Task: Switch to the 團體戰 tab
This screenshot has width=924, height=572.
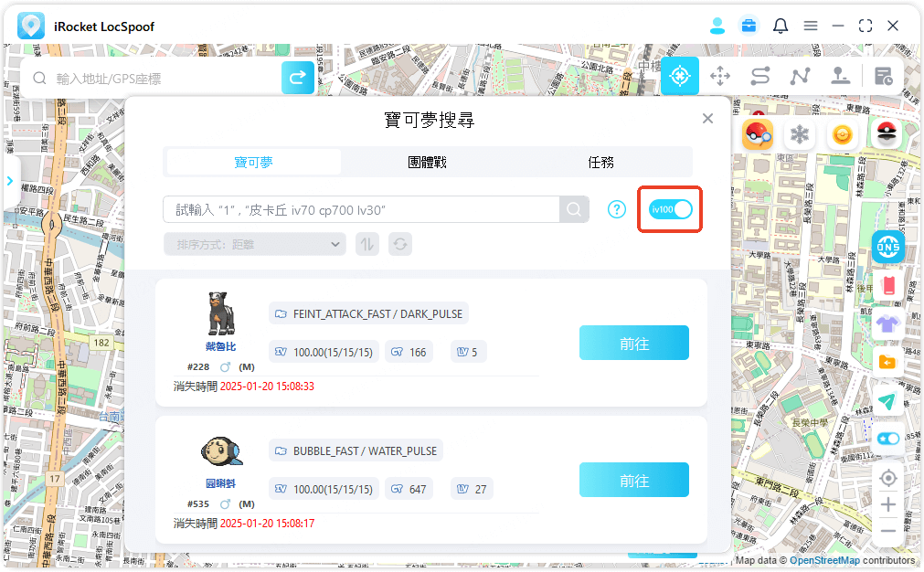Action: coord(427,162)
